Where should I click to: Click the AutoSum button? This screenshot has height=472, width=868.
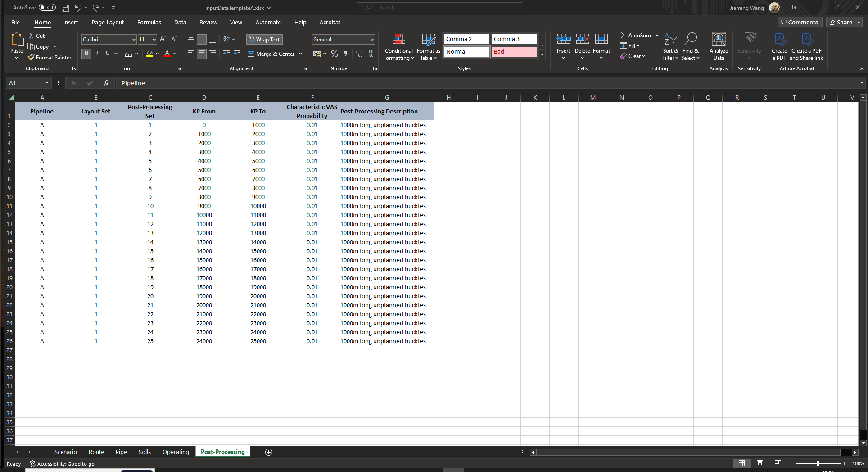(636, 36)
